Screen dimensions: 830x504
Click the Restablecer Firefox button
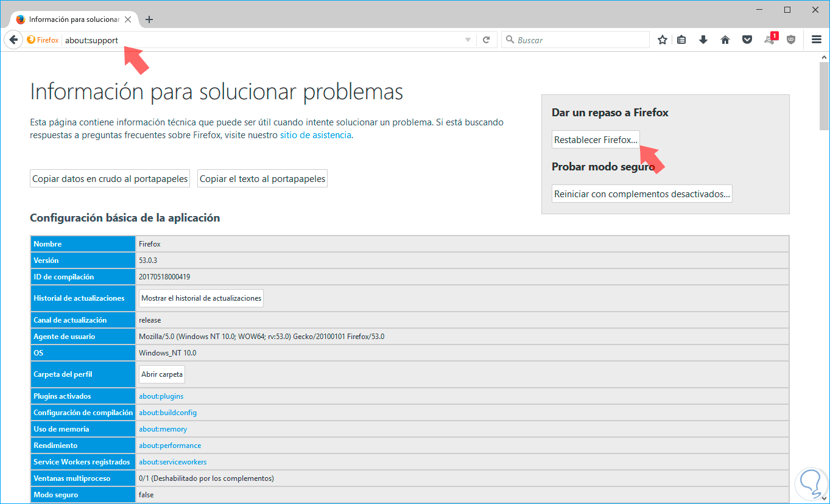tap(596, 139)
